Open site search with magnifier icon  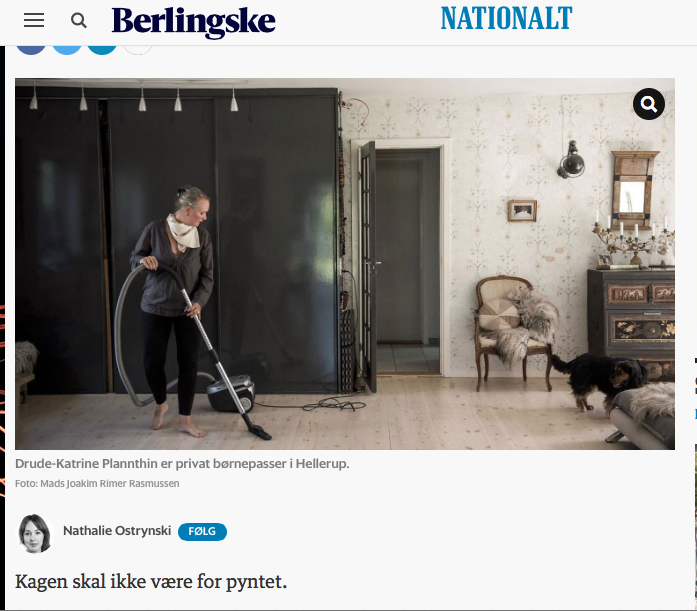click(x=79, y=20)
